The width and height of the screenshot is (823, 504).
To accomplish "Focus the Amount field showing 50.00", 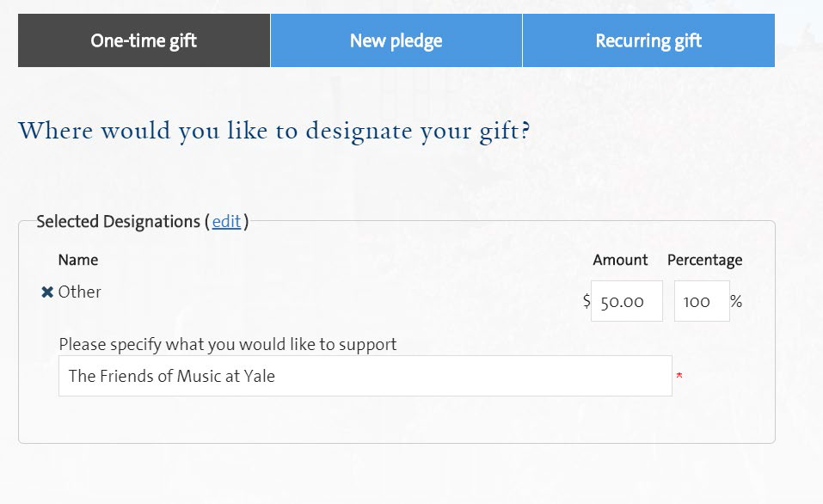I will click(627, 301).
